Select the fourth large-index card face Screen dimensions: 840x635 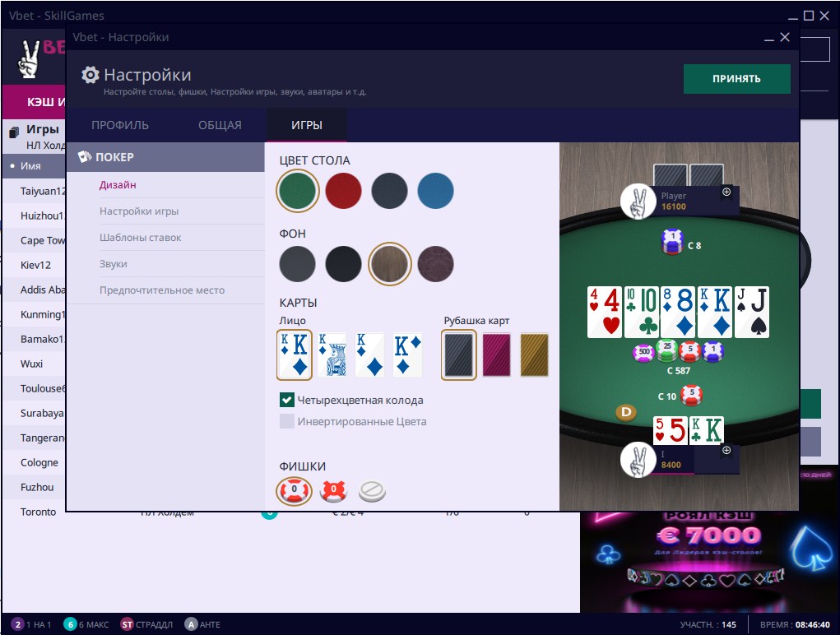(407, 355)
